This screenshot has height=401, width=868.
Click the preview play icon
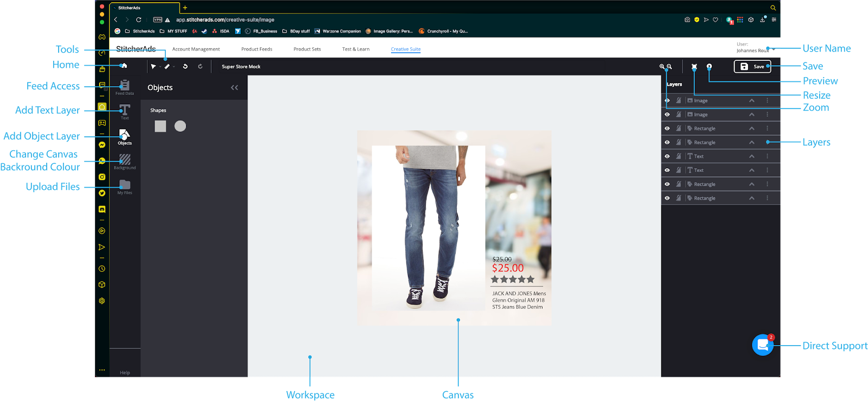tap(709, 67)
